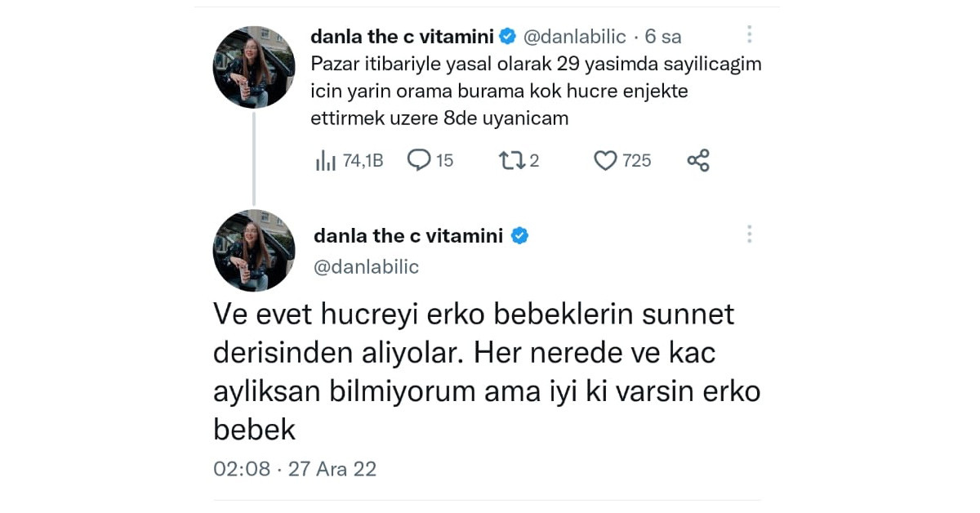The height and width of the screenshot is (513, 980).
Task: Open @danlabilic handle under second tweet name
Action: [366, 266]
